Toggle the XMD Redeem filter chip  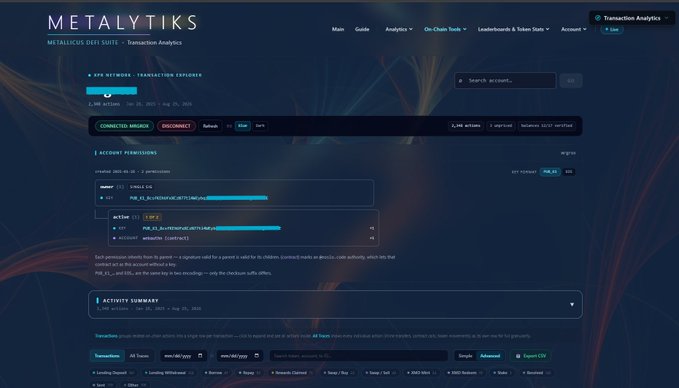(x=466, y=373)
